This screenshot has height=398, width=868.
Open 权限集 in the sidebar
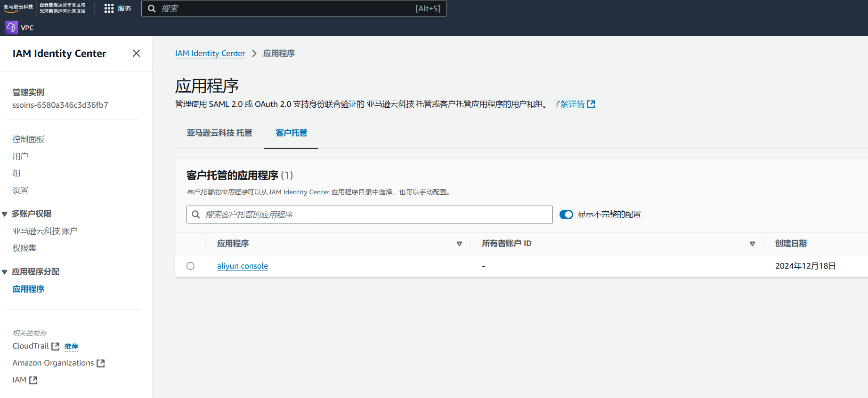tap(24, 248)
